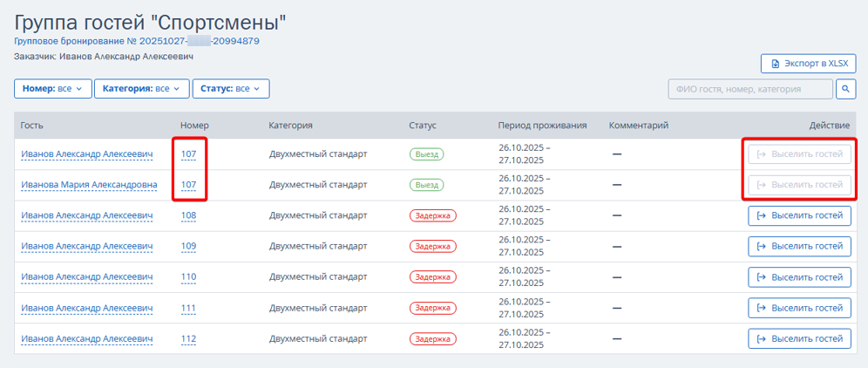Open room number 108 link
The height and width of the screenshot is (368, 868).
tap(188, 215)
